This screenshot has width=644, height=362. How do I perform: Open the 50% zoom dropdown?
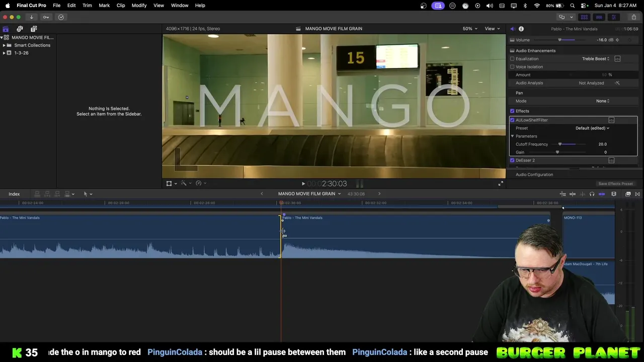[x=470, y=29]
